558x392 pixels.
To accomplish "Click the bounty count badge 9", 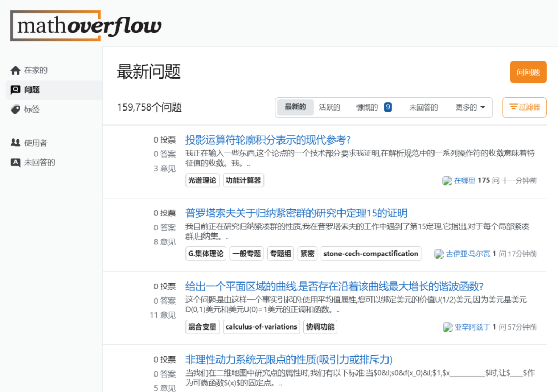I will [x=388, y=107].
